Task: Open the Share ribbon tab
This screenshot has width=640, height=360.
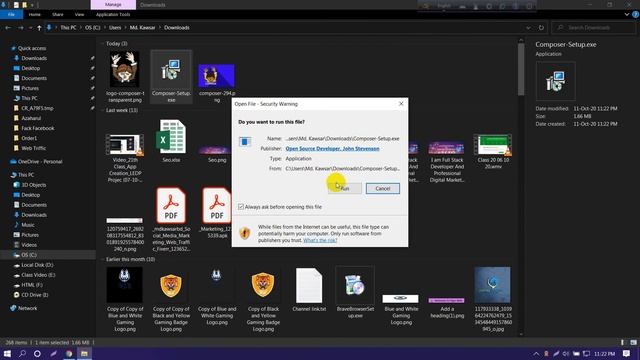Action: (58, 14)
